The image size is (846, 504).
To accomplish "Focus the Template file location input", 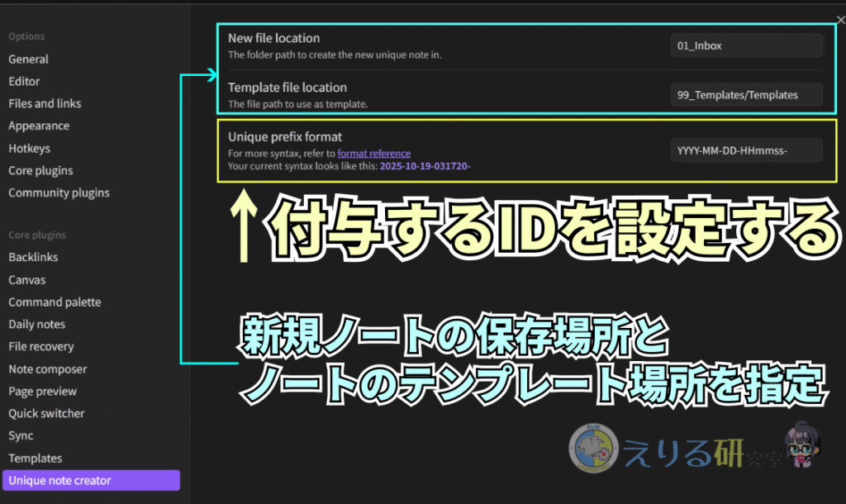I will 746,95.
